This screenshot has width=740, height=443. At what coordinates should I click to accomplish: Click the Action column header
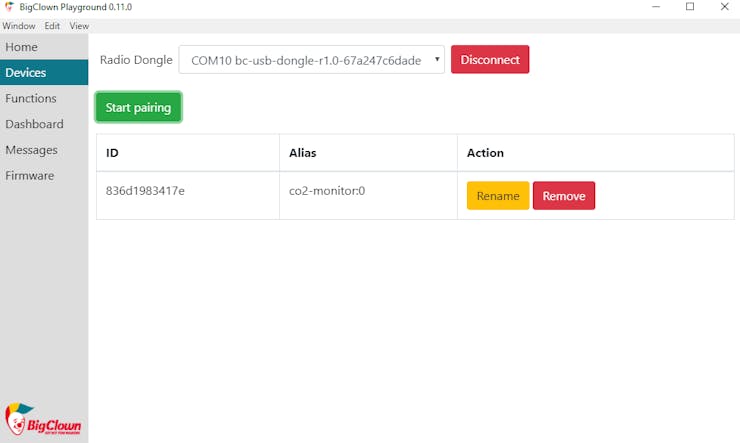click(596, 153)
